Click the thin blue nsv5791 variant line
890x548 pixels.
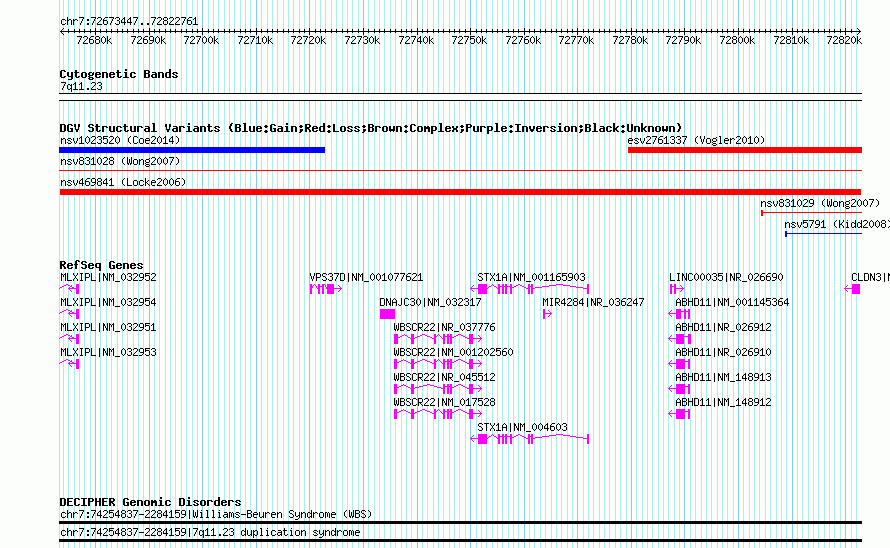(824, 234)
